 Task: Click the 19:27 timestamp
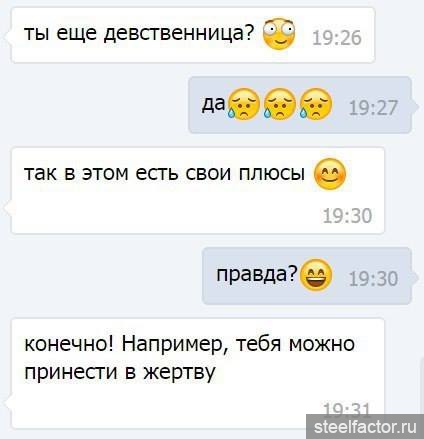373,108
